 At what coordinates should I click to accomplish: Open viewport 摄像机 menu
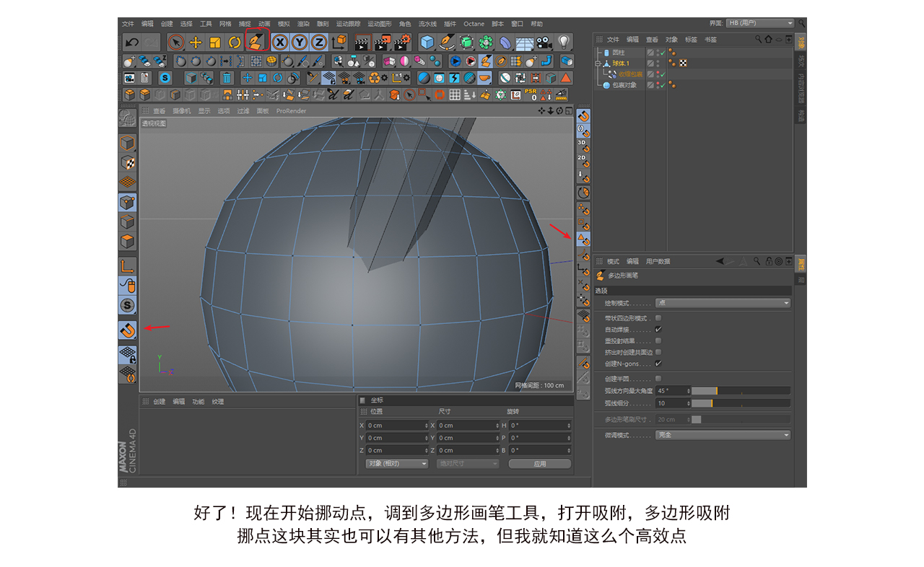[x=182, y=111]
